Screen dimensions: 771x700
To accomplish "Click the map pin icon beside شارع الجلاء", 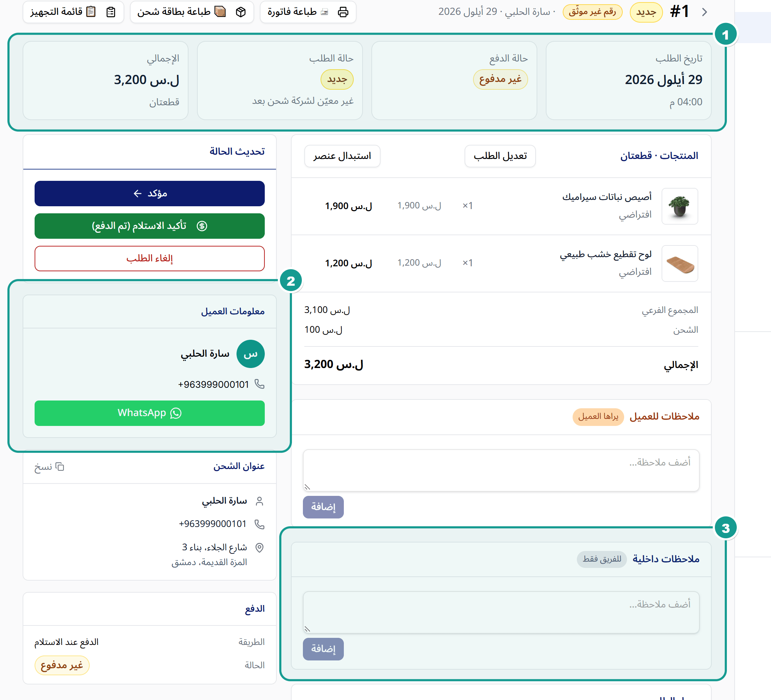I will (260, 548).
